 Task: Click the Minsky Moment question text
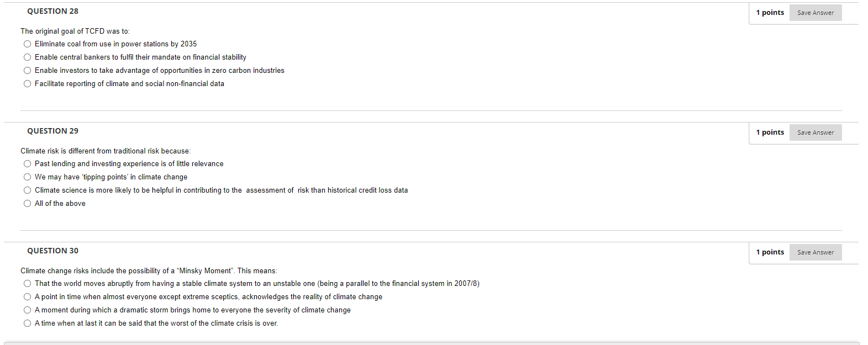pos(149,271)
